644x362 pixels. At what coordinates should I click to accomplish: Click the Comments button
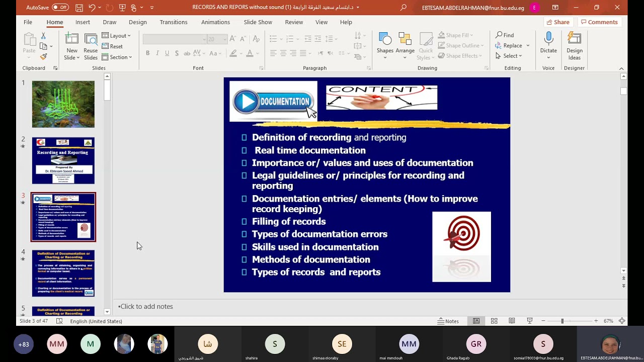coord(599,22)
